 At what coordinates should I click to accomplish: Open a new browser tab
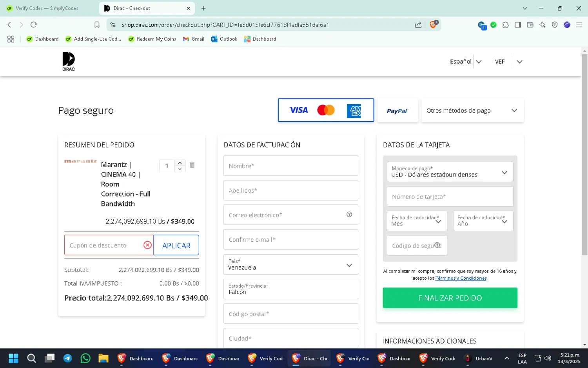click(x=203, y=8)
